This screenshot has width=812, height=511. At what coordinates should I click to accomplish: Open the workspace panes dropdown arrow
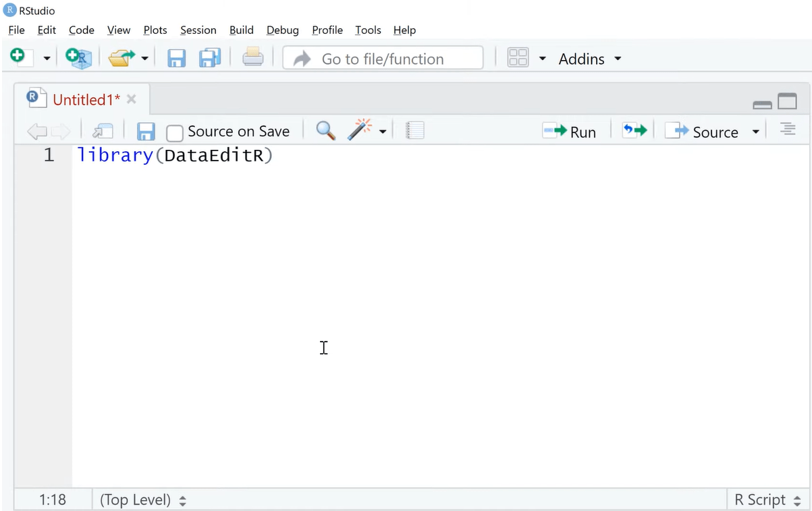click(x=542, y=59)
